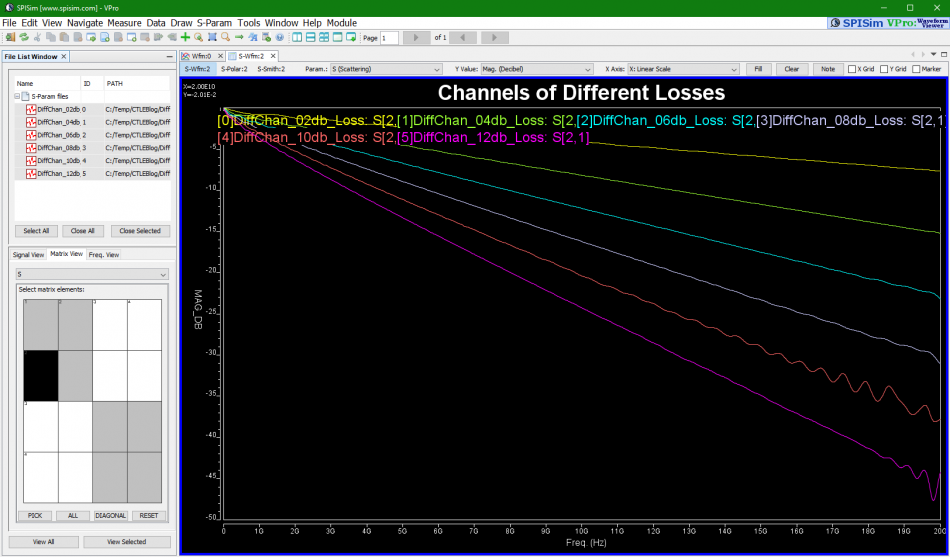Open the Y Value Mag. (Decibel) dropdown
This screenshot has width=950, height=557.
tap(537, 69)
